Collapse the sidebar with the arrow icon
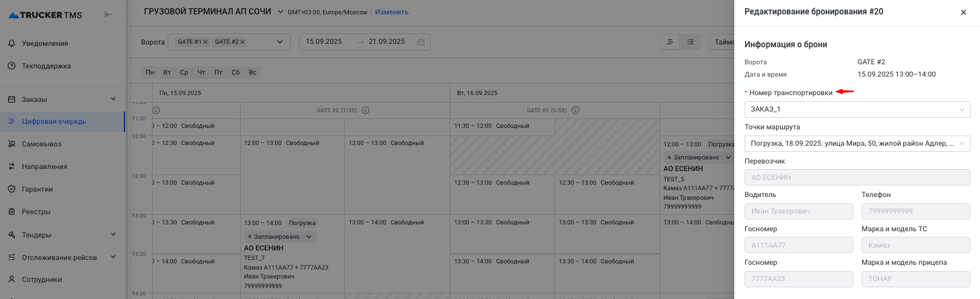Screen dimensions: 980x299 coord(108,14)
